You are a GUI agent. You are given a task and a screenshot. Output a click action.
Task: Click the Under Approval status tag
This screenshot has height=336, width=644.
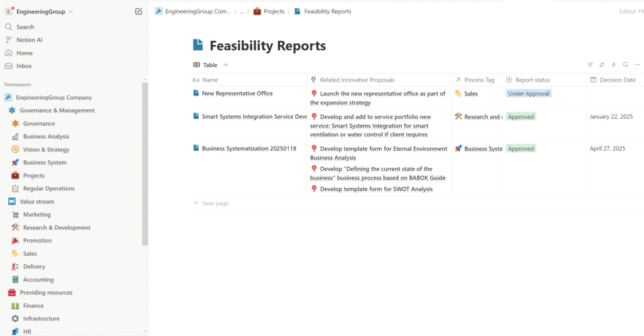click(x=528, y=94)
